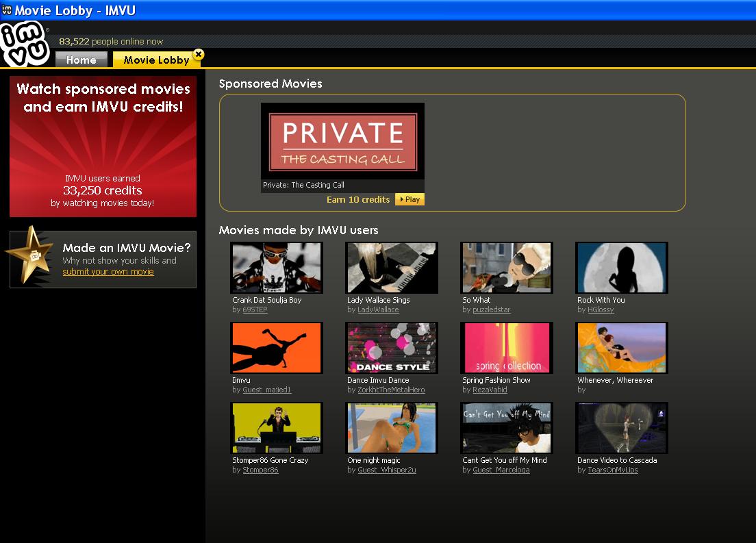The height and width of the screenshot is (543, 756).
Task: Open Cant Get You off My Mind thumbnail
Action: coord(506,428)
